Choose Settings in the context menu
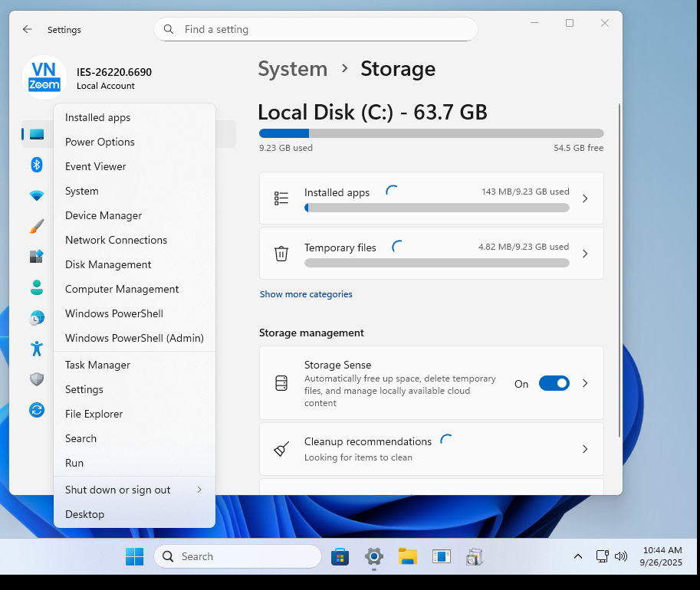 click(x=134, y=389)
